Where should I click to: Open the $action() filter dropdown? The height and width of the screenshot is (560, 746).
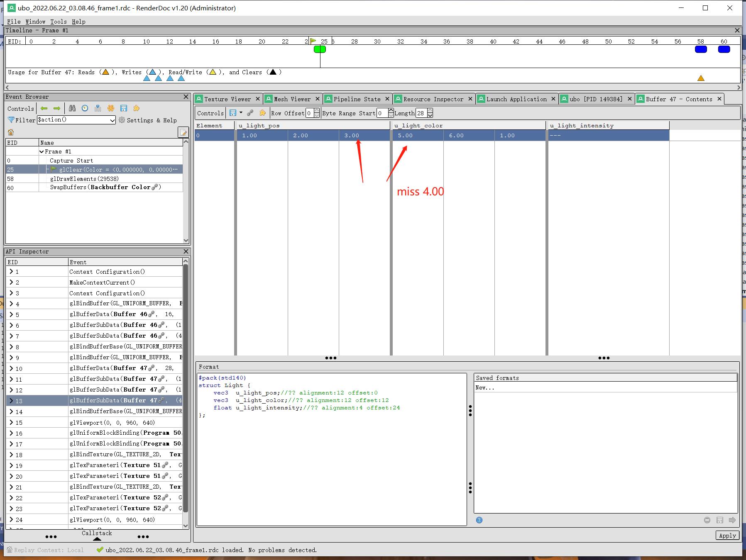coord(112,120)
